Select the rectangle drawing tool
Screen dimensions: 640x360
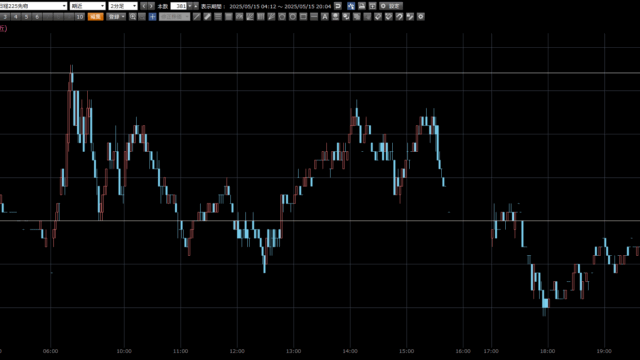point(303,17)
